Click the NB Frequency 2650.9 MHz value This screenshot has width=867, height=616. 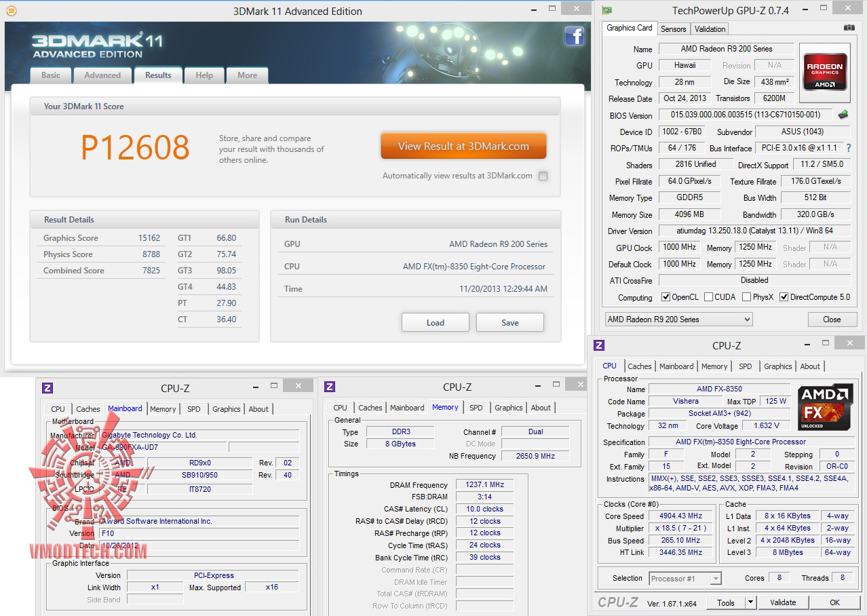(535, 456)
